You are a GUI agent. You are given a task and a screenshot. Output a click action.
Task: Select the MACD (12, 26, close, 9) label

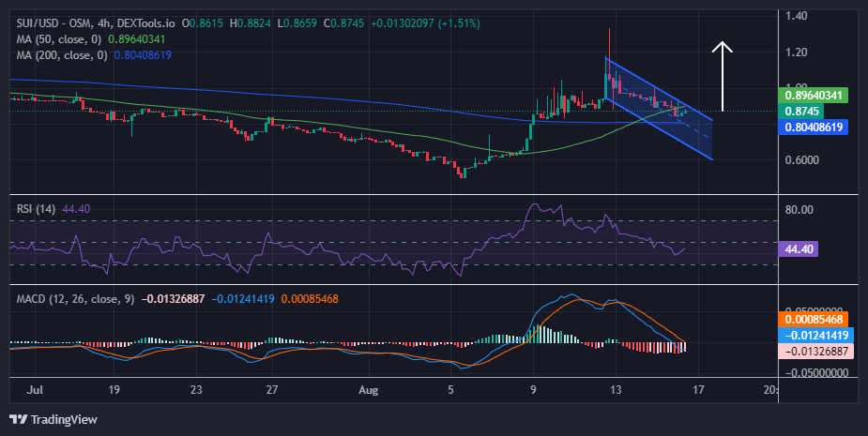click(75, 299)
